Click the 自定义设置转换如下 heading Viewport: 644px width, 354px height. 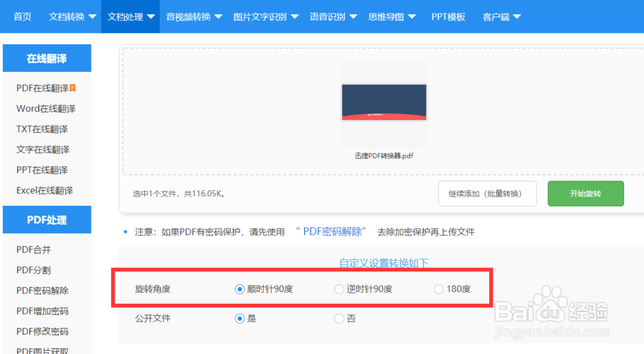point(384,263)
